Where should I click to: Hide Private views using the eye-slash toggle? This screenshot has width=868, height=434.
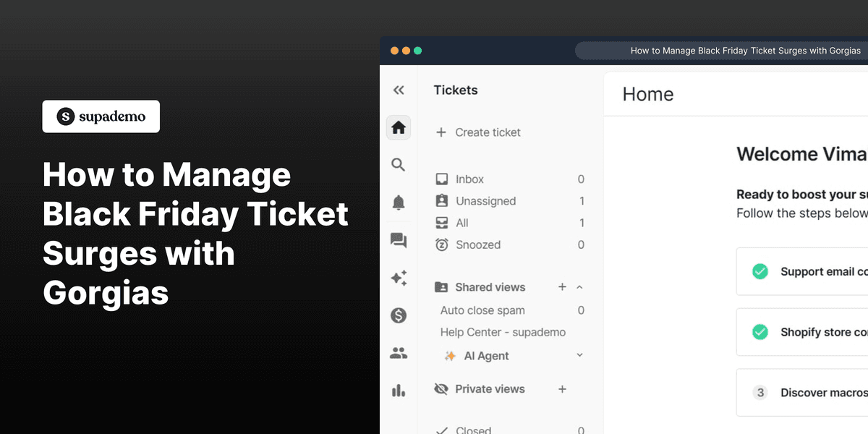point(441,389)
